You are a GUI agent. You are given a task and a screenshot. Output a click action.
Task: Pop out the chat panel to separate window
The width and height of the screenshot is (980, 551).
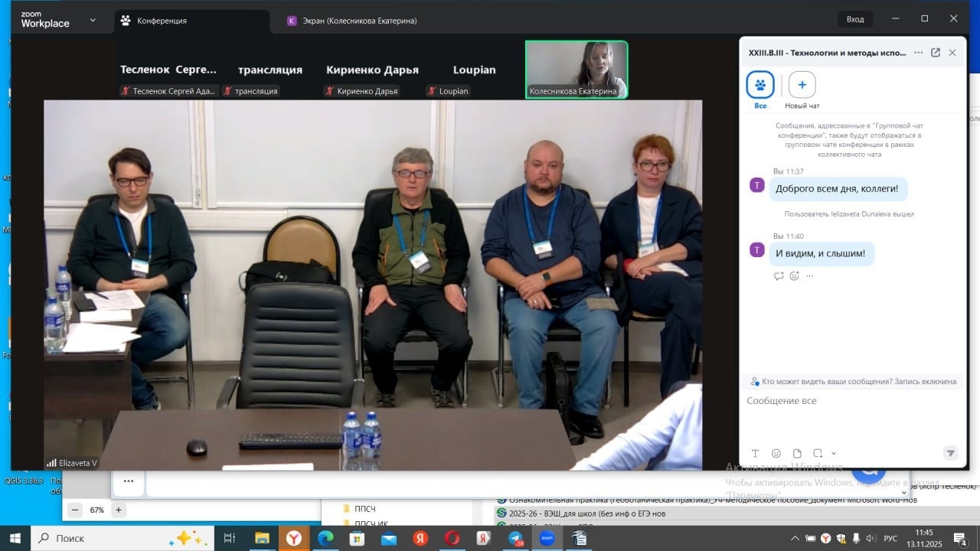tap(935, 53)
